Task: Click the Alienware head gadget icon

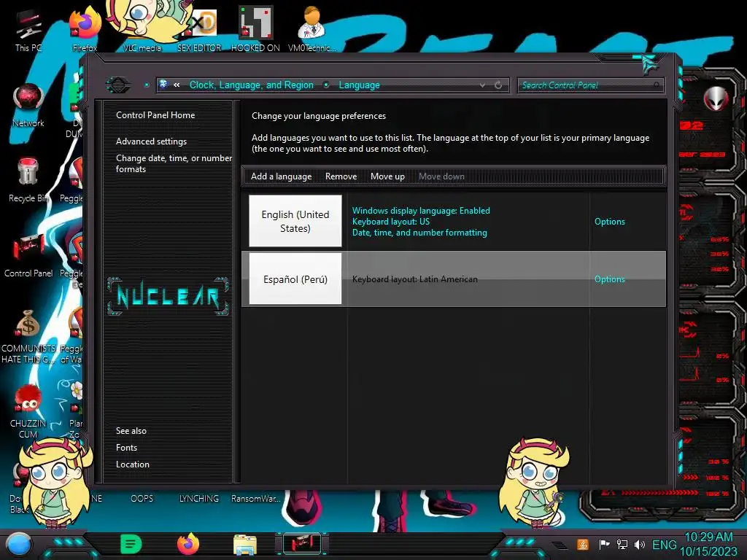Action: coord(716,98)
